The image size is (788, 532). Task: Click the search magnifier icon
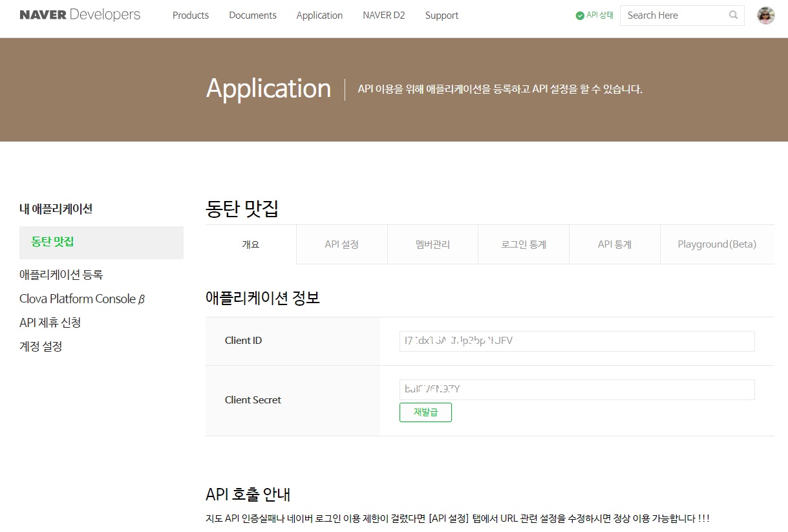(x=733, y=15)
